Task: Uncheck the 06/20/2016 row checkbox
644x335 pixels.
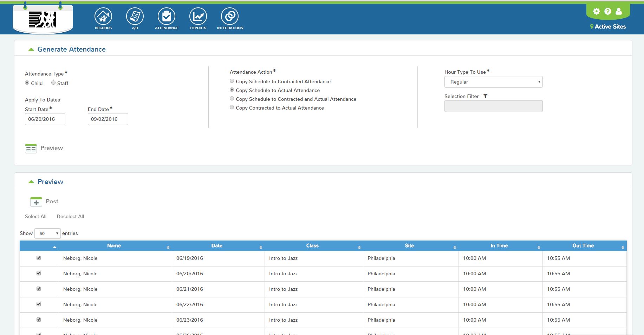Action: point(39,273)
